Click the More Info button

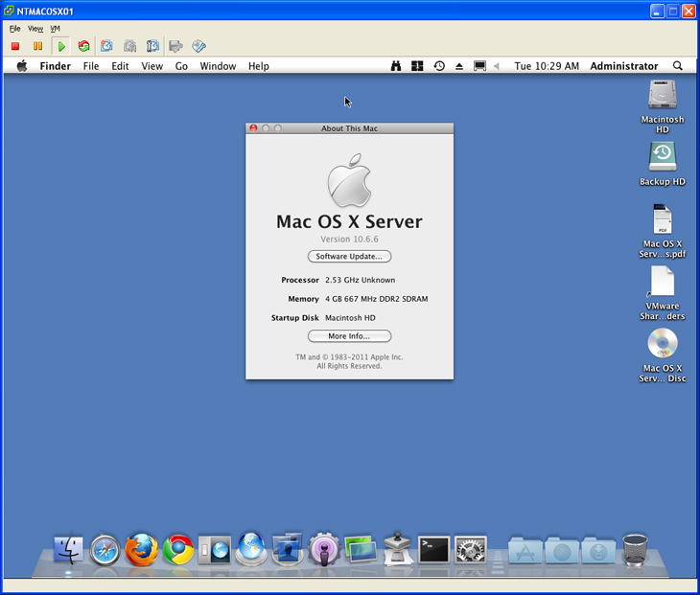349,336
